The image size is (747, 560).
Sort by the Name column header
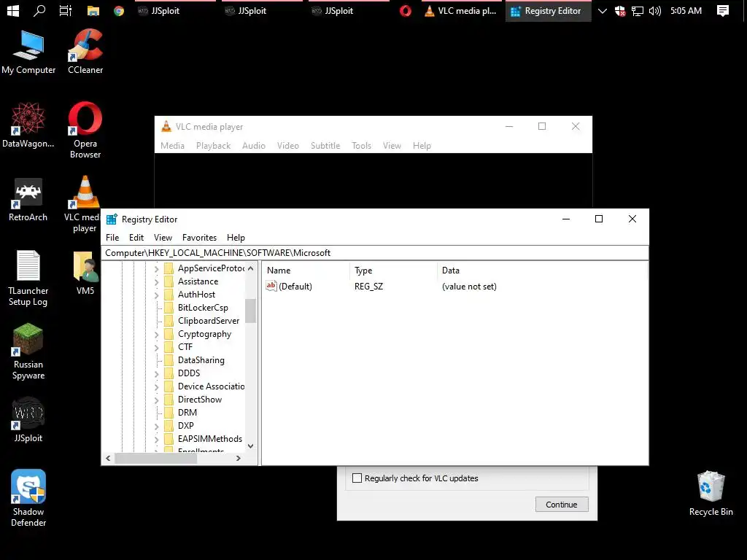tap(306, 271)
